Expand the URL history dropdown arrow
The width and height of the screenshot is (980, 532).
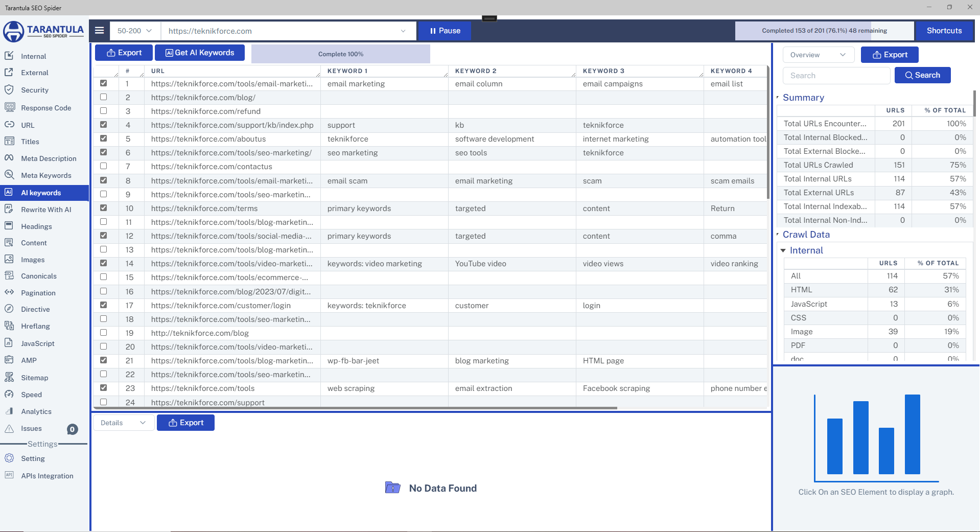403,31
